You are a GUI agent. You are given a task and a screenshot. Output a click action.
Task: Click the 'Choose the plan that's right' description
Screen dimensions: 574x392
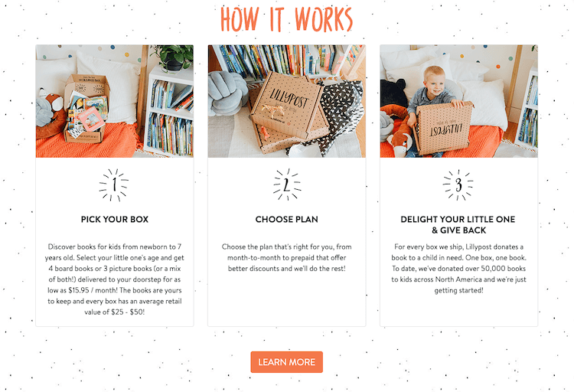(287, 257)
